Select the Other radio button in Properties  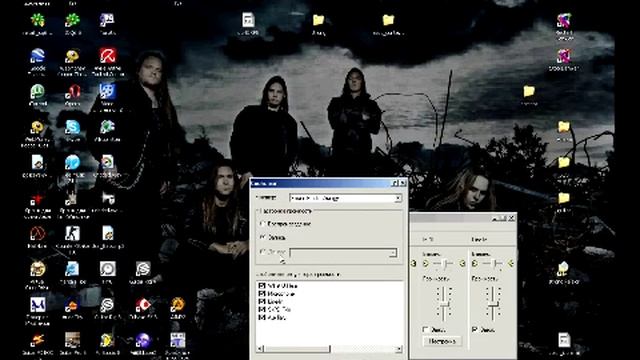coord(262,252)
